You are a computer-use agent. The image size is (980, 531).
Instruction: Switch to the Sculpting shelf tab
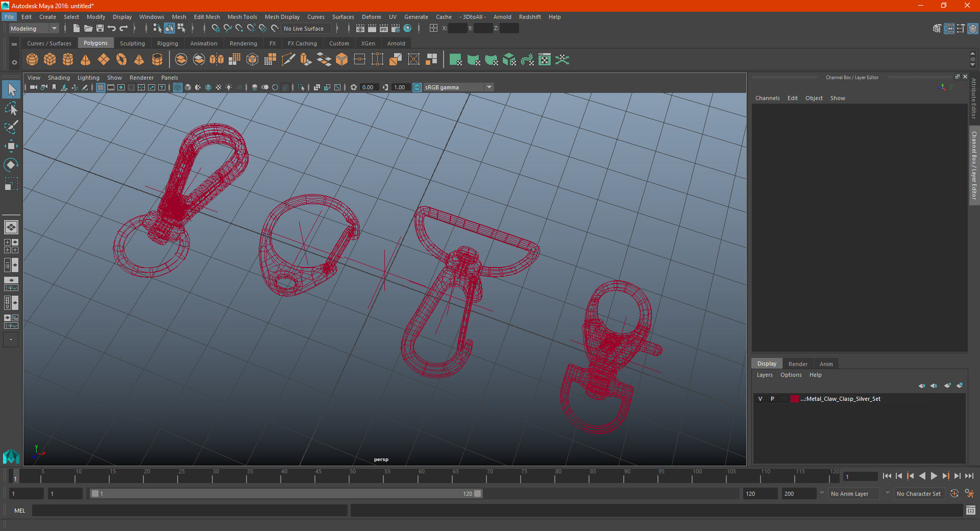(132, 43)
